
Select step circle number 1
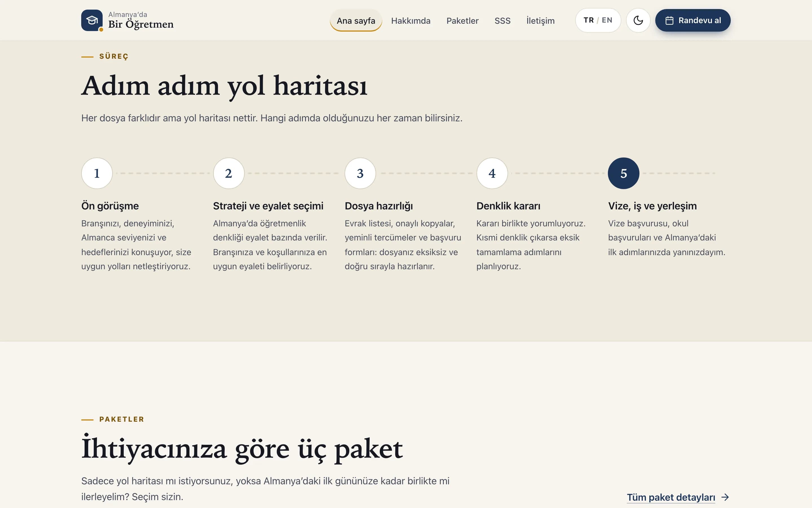tap(97, 173)
